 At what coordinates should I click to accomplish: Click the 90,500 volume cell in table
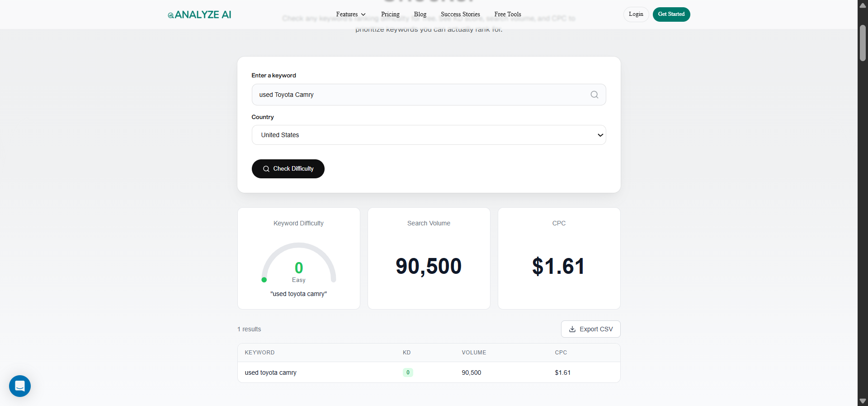[471, 373]
